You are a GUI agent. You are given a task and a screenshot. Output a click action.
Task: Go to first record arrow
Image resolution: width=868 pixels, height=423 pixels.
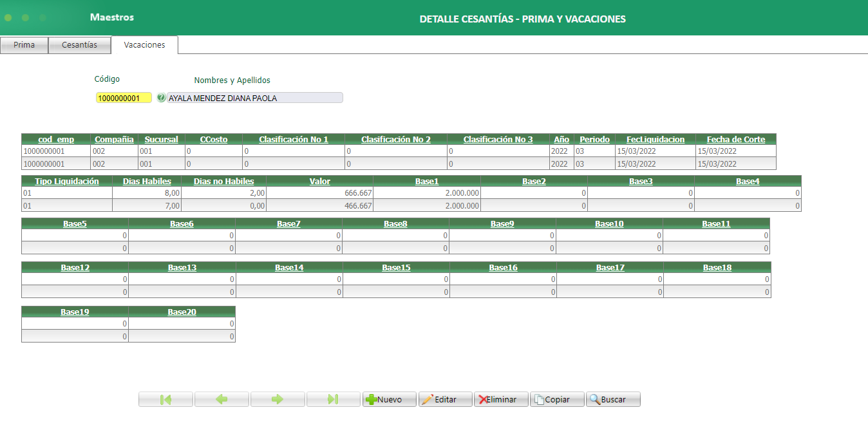(165, 399)
